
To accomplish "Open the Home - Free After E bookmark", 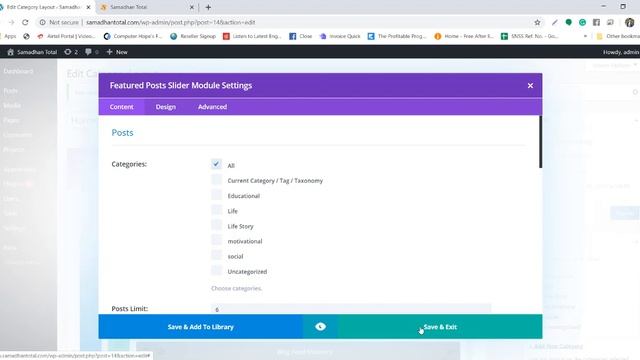I will coord(464,36).
